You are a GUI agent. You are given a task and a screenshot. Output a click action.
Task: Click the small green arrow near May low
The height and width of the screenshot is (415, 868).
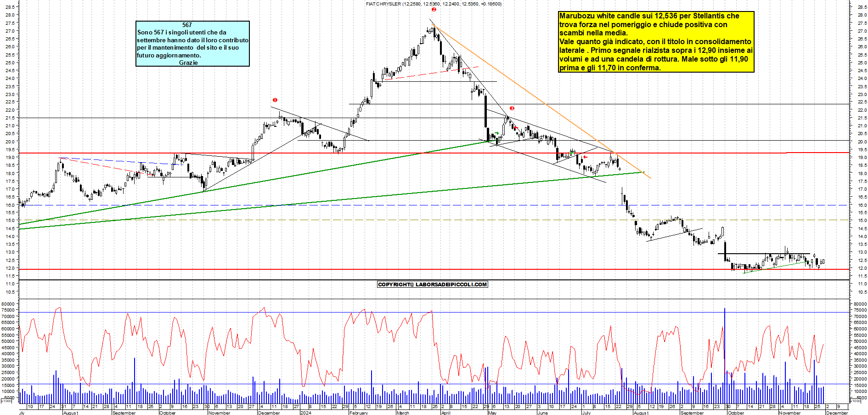[x=496, y=133]
